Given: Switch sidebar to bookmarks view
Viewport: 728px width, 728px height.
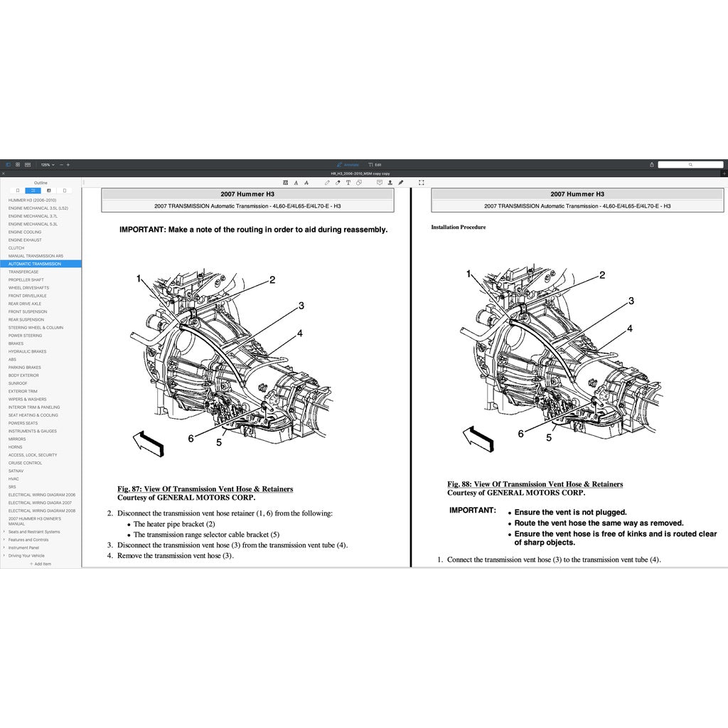Looking at the screenshot, I should tap(17, 191).
